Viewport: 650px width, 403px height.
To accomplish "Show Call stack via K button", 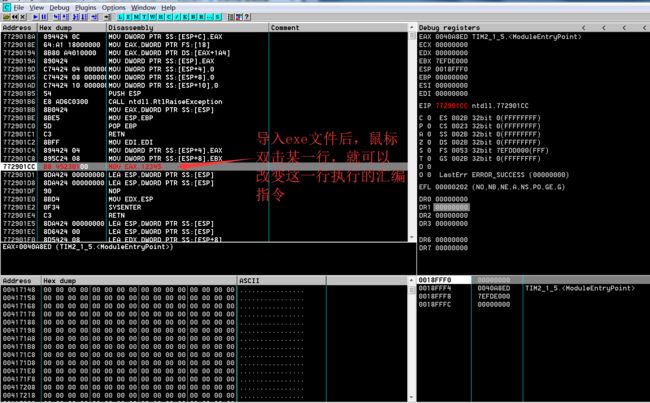I will (185, 17).
